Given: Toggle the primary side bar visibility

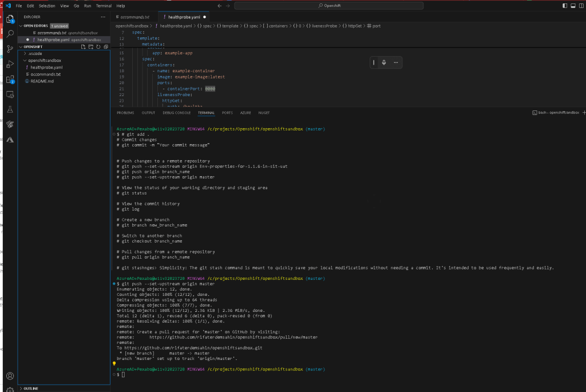Looking at the screenshot, I should [565, 6].
